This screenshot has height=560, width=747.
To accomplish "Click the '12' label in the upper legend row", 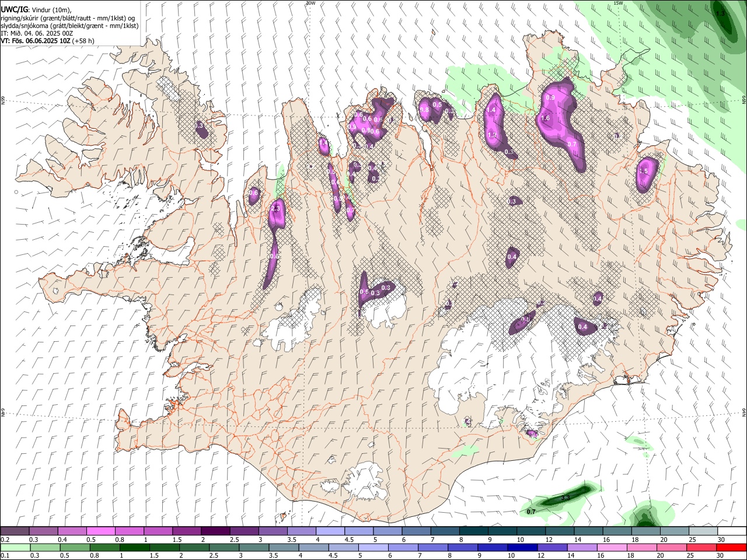I will [549, 540].
